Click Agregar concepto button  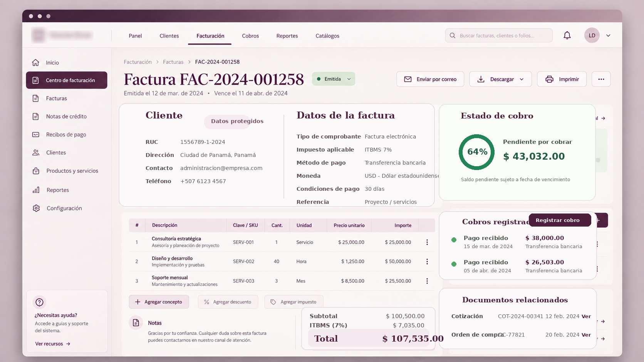(159, 302)
